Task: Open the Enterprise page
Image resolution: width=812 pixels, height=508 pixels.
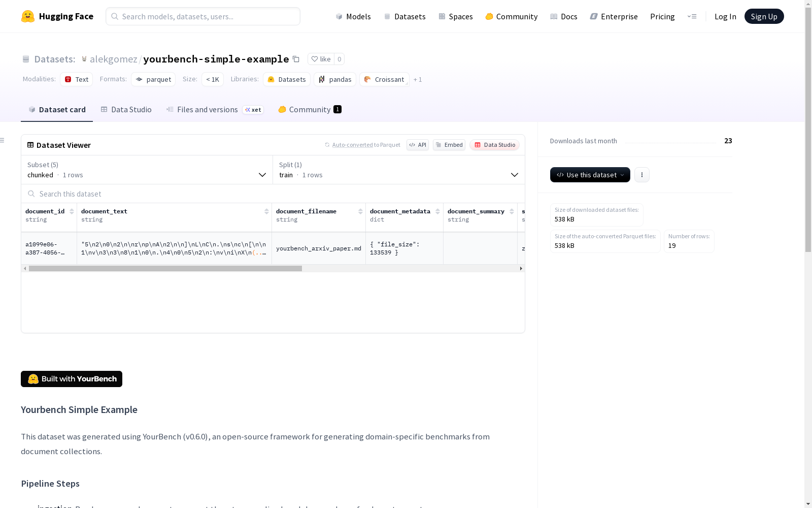Action: point(614,16)
